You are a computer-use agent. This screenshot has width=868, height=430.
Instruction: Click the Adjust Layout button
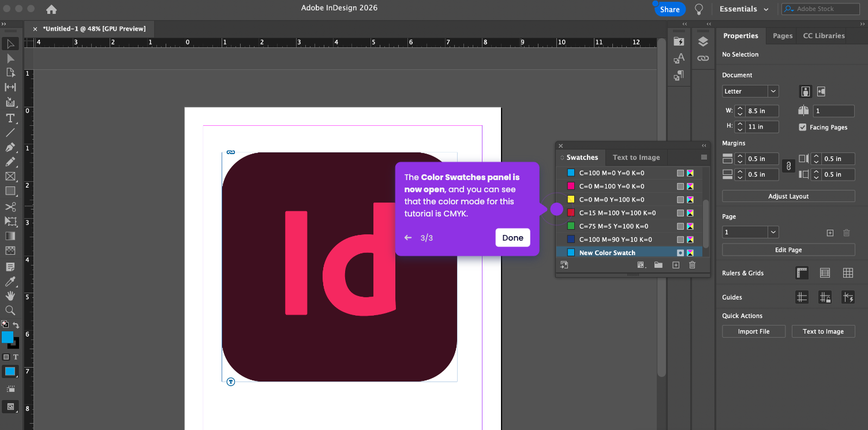pyautogui.click(x=788, y=196)
